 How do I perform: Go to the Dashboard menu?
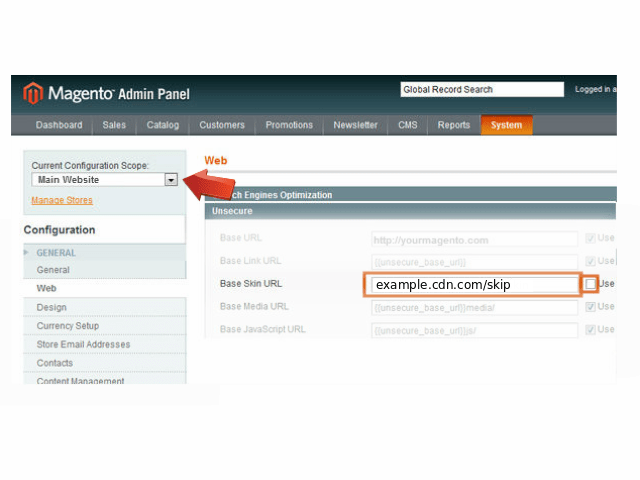tap(59, 125)
